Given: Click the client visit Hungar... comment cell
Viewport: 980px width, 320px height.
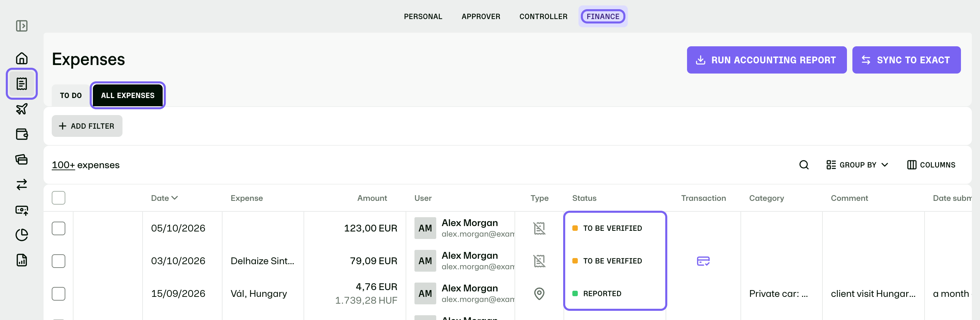Looking at the screenshot, I should (x=873, y=294).
